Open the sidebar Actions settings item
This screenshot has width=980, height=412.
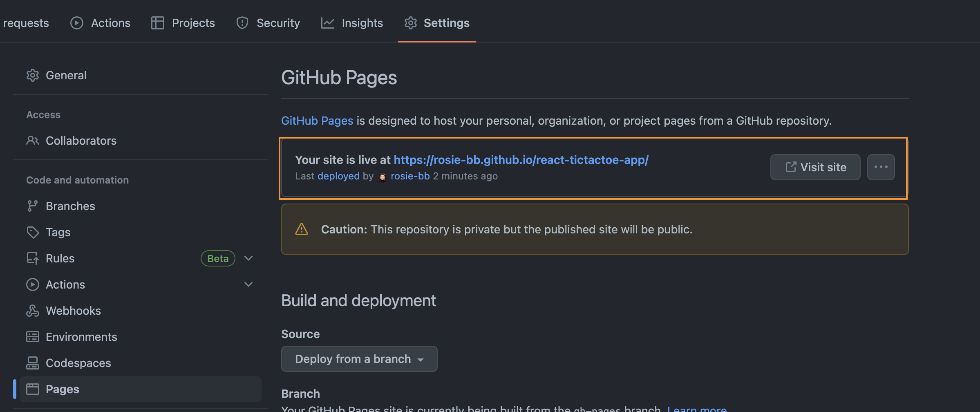click(141, 284)
